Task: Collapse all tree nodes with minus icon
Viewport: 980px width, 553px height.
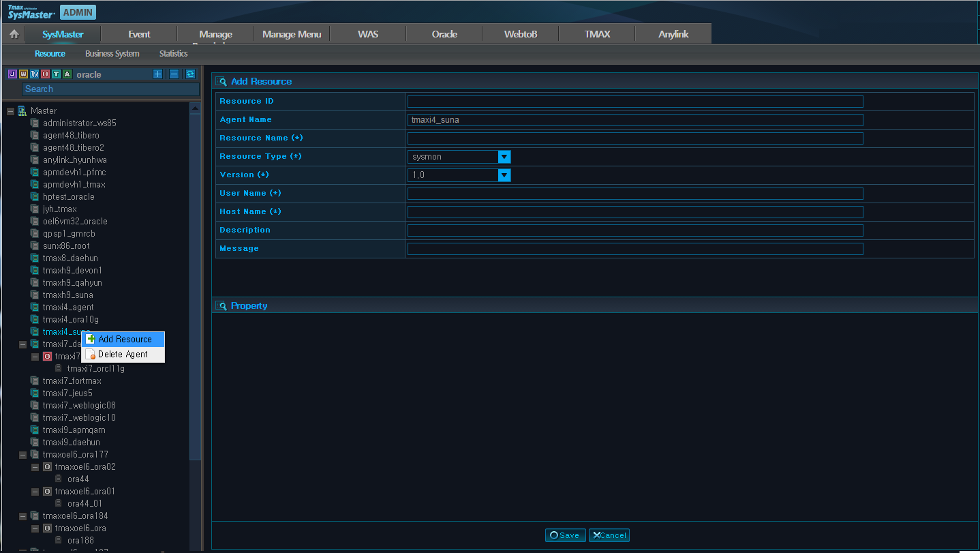Action: (x=174, y=74)
